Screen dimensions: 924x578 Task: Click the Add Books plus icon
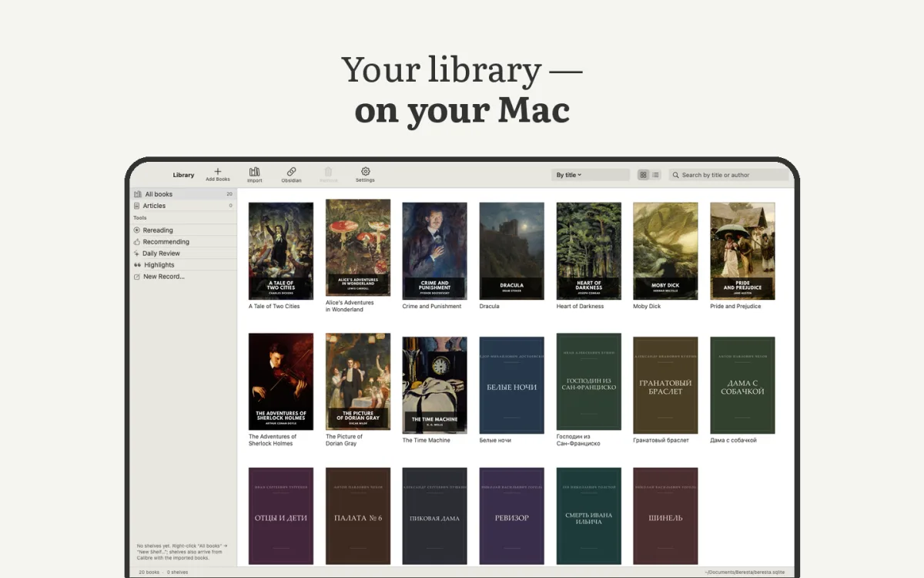pyautogui.click(x=218, y=171)
